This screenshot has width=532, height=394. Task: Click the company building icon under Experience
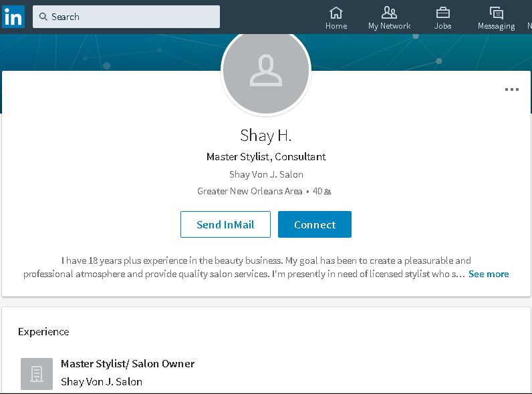[x=37, y=373]
